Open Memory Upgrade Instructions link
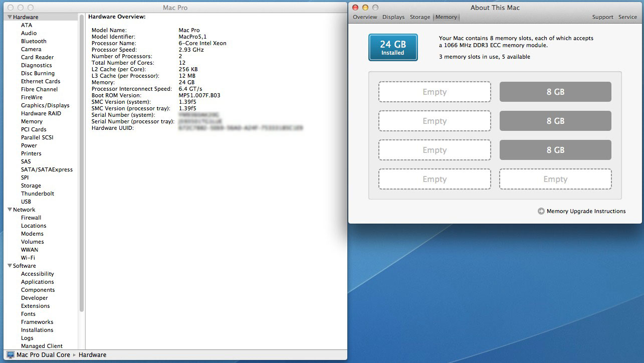The image size is (644, 363). pos(586,211)
